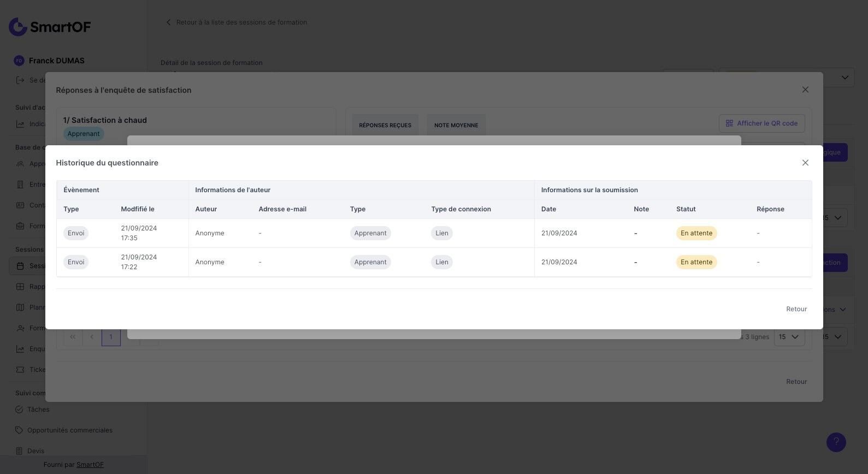The width and height of the screenshot is (868, 474).
Task: Click Anonyme in the 17:35 row
Action: (x=210, y=233)
